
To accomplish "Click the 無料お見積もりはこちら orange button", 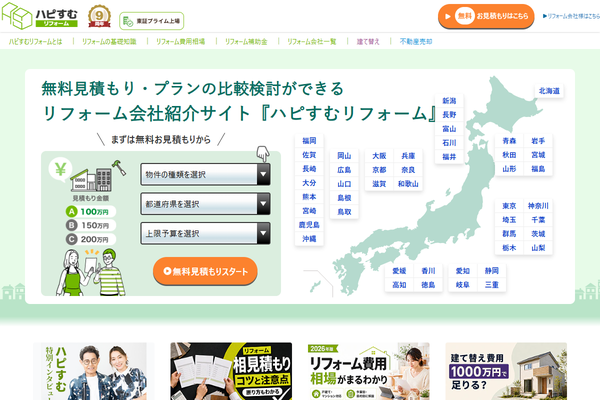I will 486,16.
